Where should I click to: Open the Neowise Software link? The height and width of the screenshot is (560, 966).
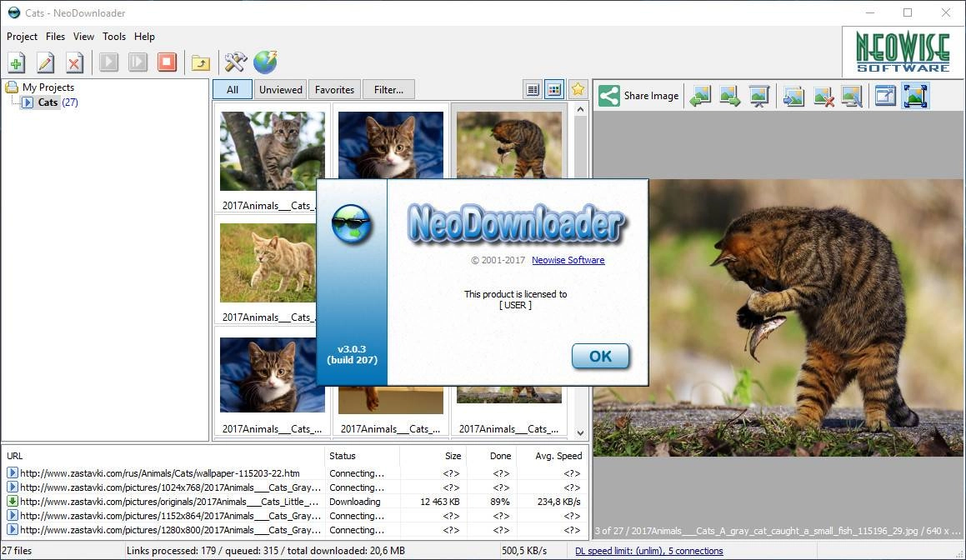(x=568, y=260)
